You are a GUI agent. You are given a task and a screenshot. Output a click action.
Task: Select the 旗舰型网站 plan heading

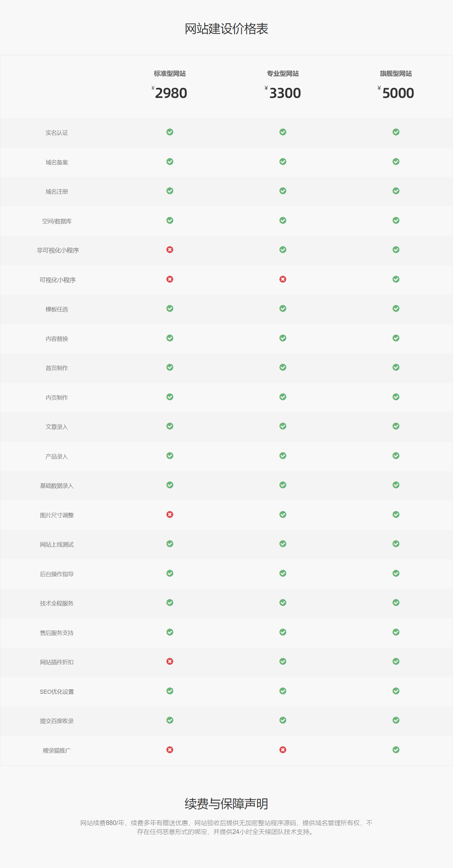pyautogui.click(x=396, y=73)
